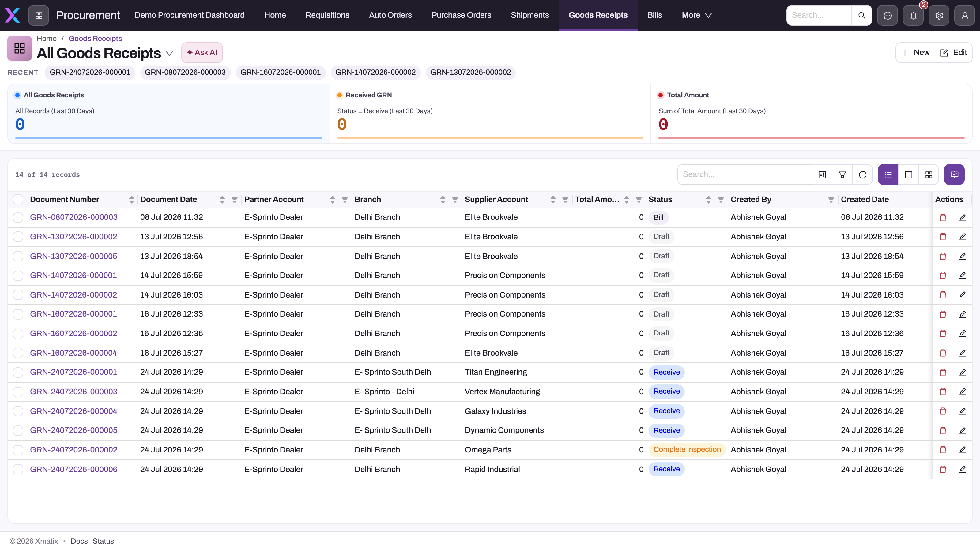This screenshot has height=551, width=980.
Task: Select row GRN-08072026-000003
Action: [18, 217]
